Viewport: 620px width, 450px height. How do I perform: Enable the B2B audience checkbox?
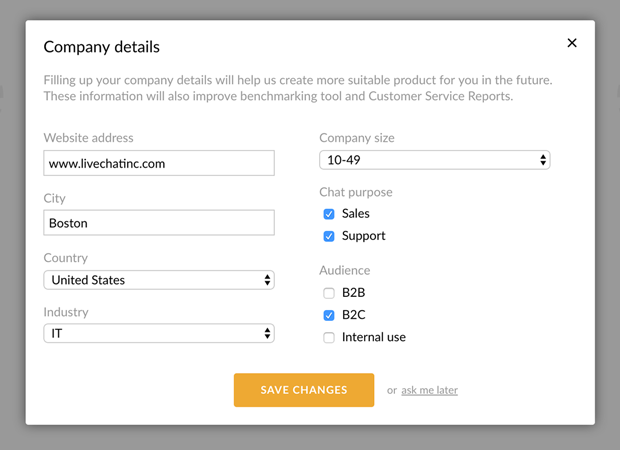click(329, 293)
